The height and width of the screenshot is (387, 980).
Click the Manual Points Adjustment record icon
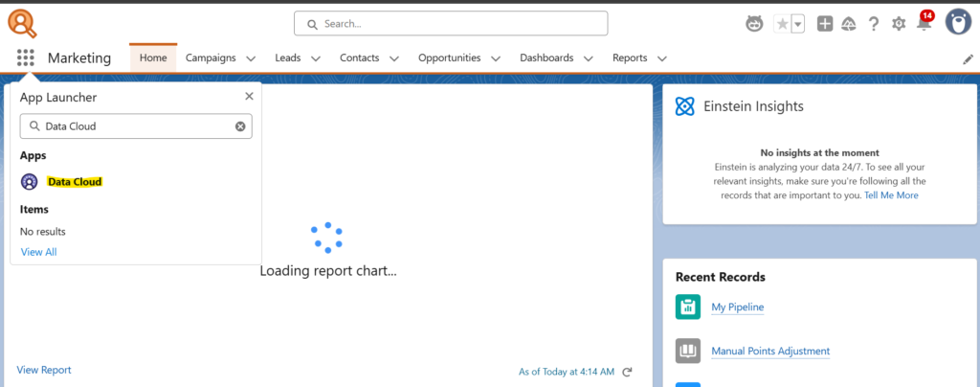pos(688,352)
